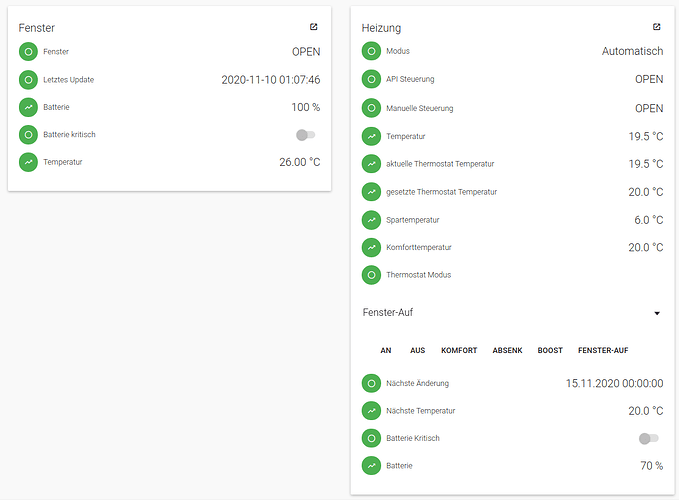The height and width of the screenshot is (500, 679).
Task: Click timestamp 2020-11-10 01:07:46
Action: click(x=271, y=80)
